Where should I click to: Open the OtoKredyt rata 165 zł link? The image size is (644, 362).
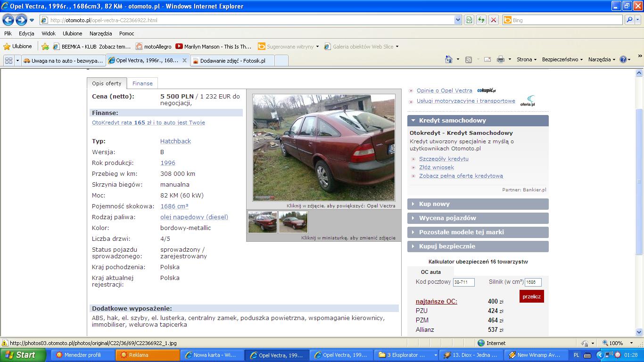click(149, 123)
